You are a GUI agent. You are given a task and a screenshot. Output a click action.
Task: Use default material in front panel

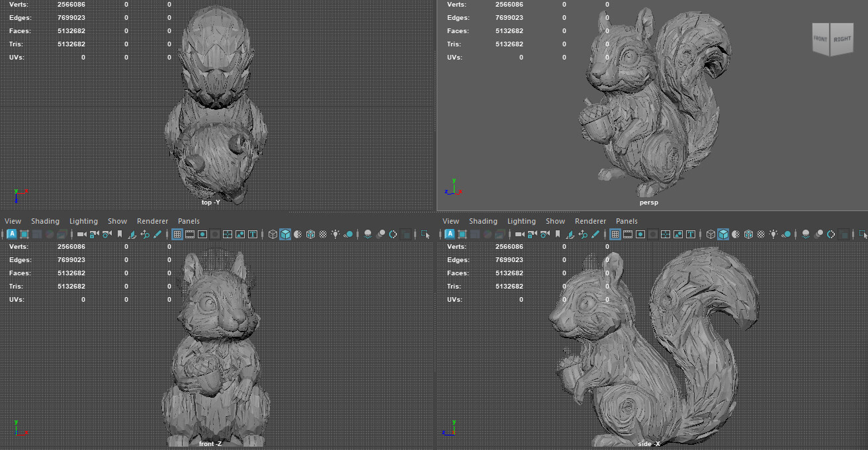(x=298, y=234)
